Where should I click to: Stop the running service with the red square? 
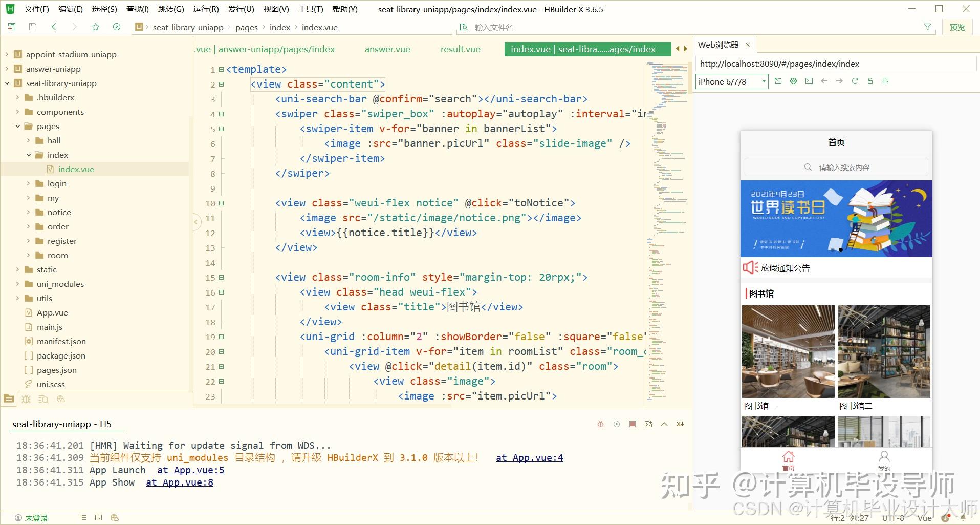pos(633,424)
